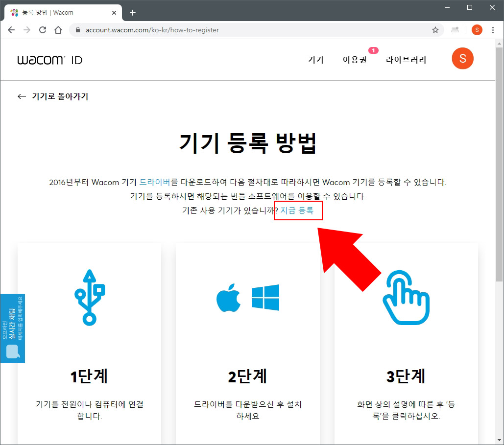Viewport: 504px width, 445px height.
Task: Click the 지금 등록 link
Action: pos(297,211)
